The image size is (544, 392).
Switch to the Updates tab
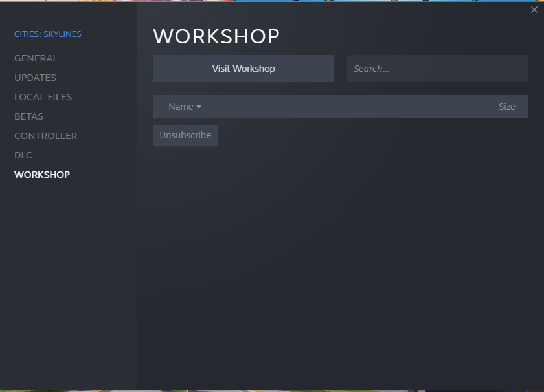click(35, 78)
